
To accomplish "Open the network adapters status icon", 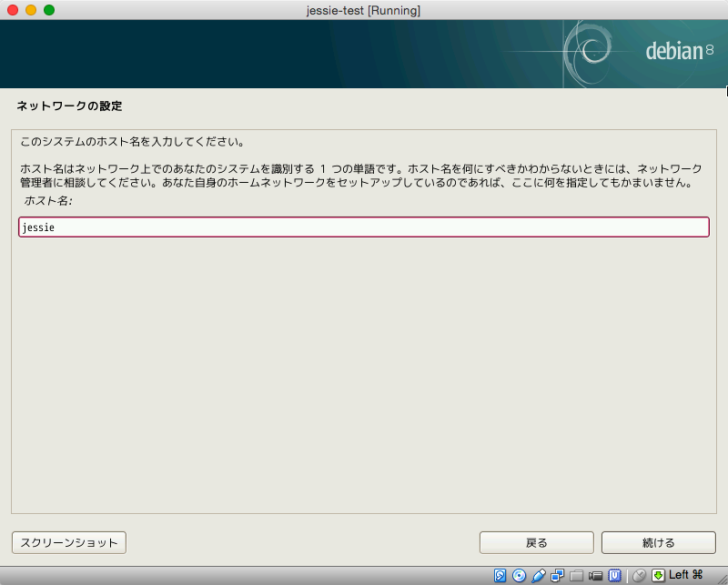I will point(557,575).
